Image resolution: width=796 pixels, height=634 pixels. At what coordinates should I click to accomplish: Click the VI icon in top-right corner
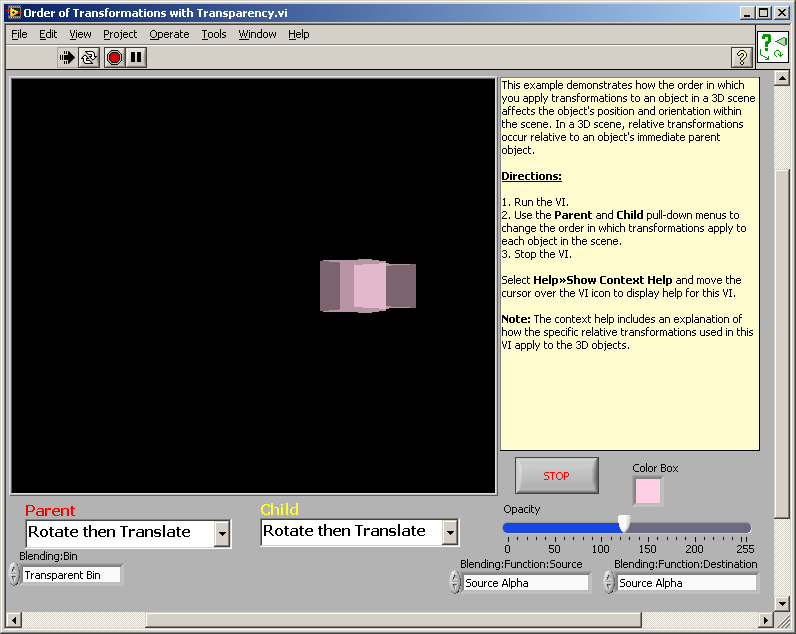tap(773, 47)
